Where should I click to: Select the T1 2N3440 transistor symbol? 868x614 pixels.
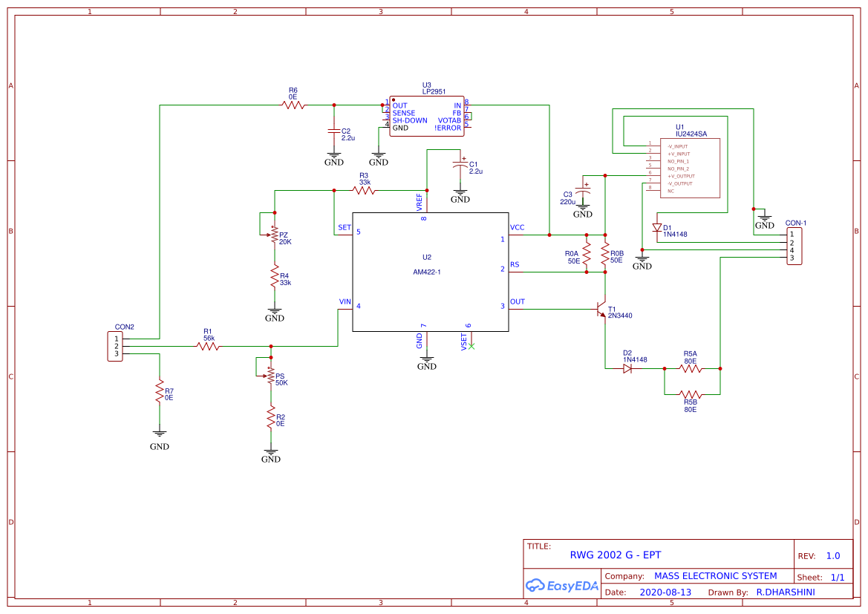tap(601, 309)
